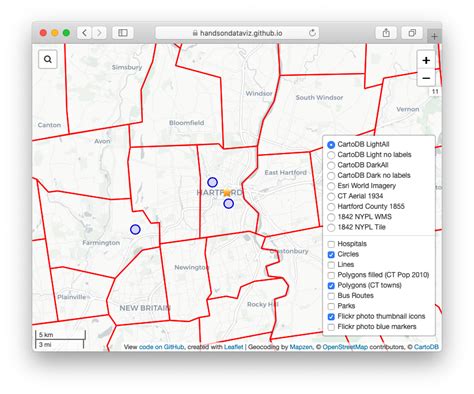
Task: Click the NEW BRITAIN city label
Action: click(x=145, y=308)
